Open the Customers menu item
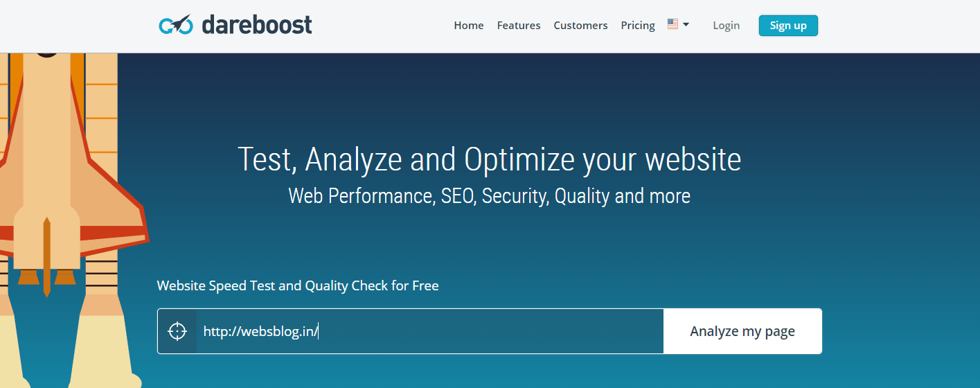The image size is (980, 388). (x=580, y=26)
